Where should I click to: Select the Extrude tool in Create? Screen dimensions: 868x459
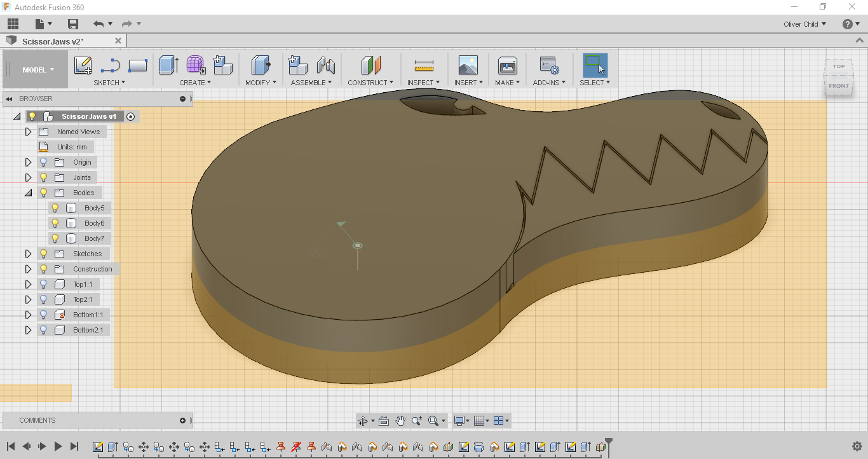pos(168,65)
